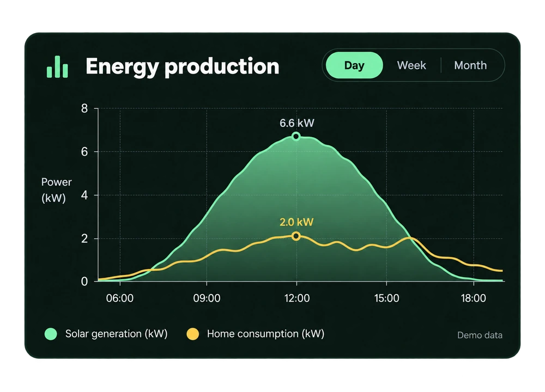Switch to the Month view
The width and height of the screenshot is (545, 392).
[470, 65]
